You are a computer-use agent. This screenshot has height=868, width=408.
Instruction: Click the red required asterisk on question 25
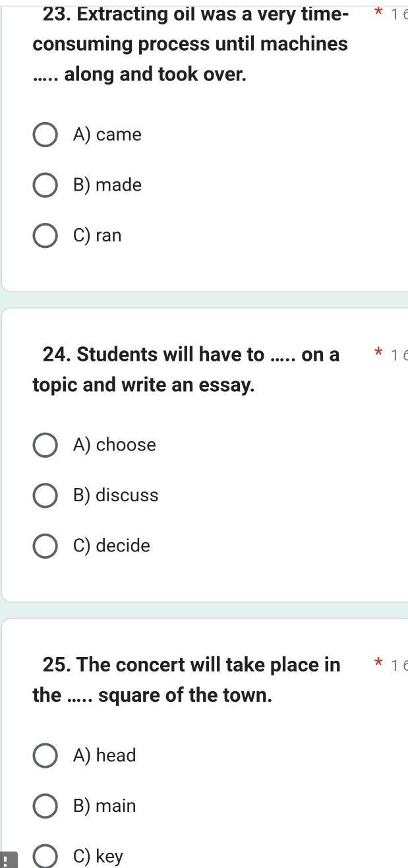click(x=378, y=664)
